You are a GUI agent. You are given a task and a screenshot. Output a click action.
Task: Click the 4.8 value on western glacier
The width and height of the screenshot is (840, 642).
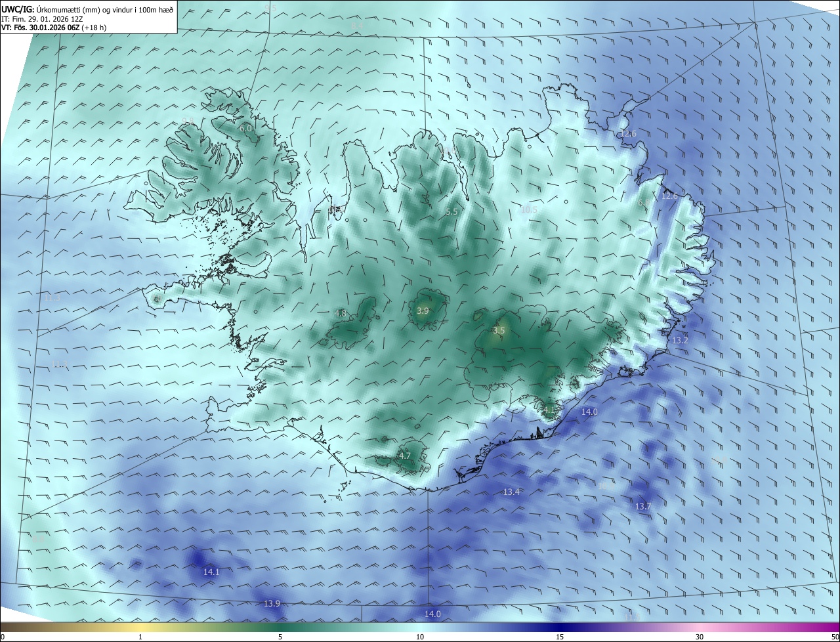pos(341,314)
